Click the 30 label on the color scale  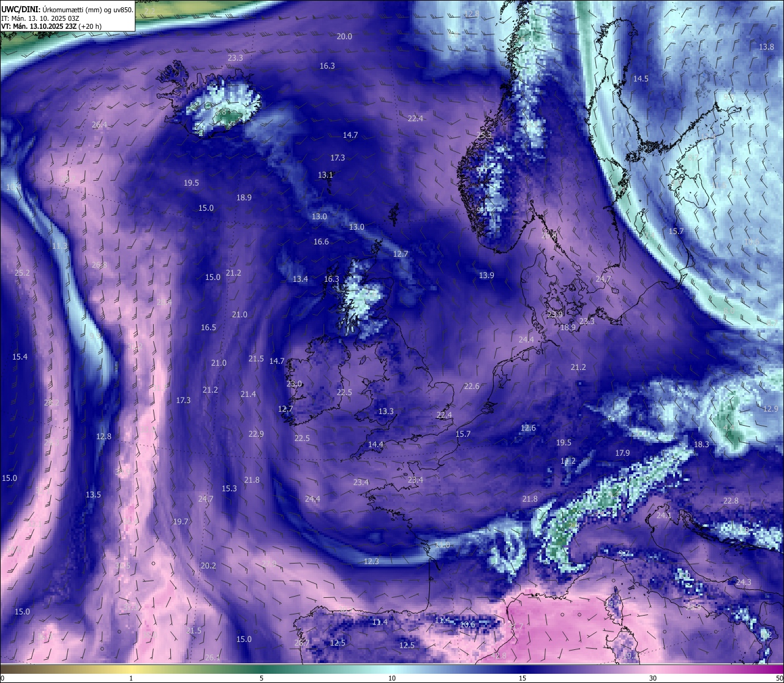pos(653,678)
